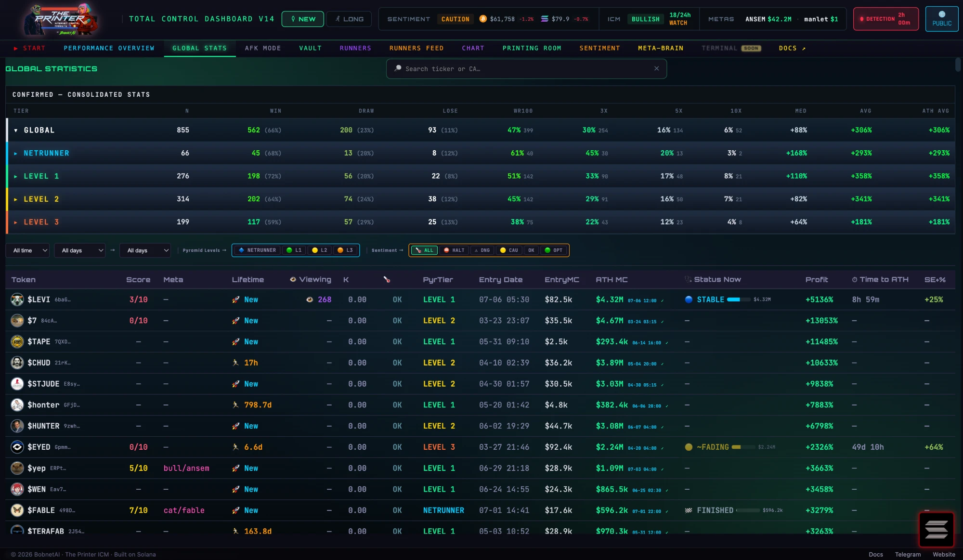Collapse the GLOBAL tier row
This screenshot has height=560, width=963.
pyautogui.click(x=16, y=130)
